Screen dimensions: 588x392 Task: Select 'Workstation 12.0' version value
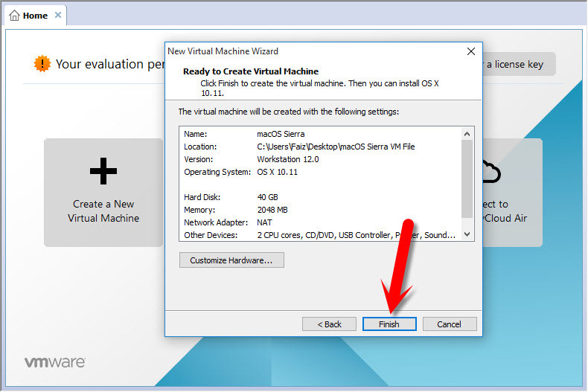coord(287,159)
